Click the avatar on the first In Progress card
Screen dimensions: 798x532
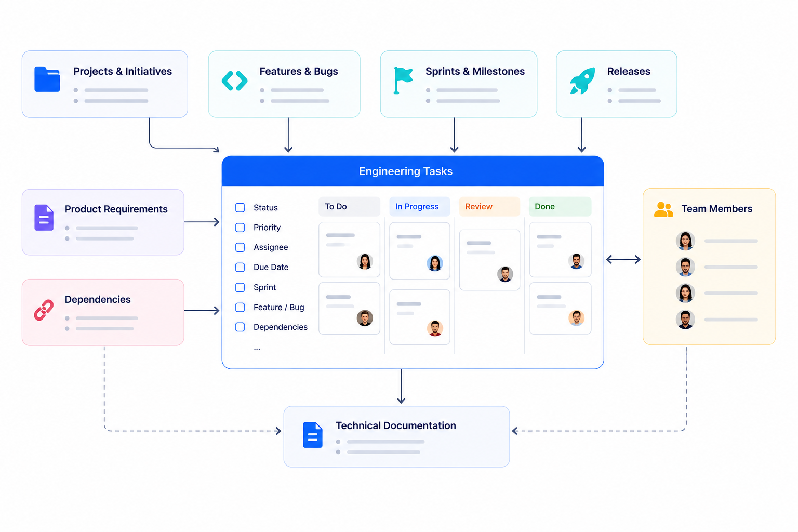point(435,263)
